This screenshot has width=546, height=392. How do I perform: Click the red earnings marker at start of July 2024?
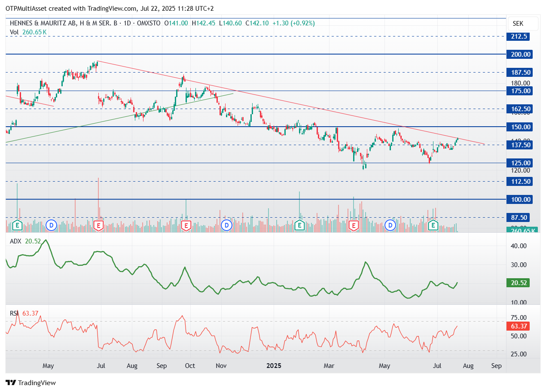99,225
